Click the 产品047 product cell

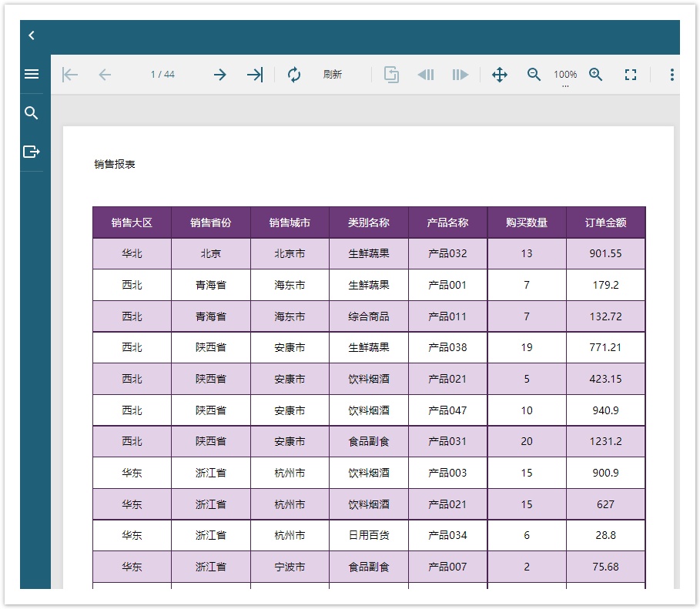(447, 410)
